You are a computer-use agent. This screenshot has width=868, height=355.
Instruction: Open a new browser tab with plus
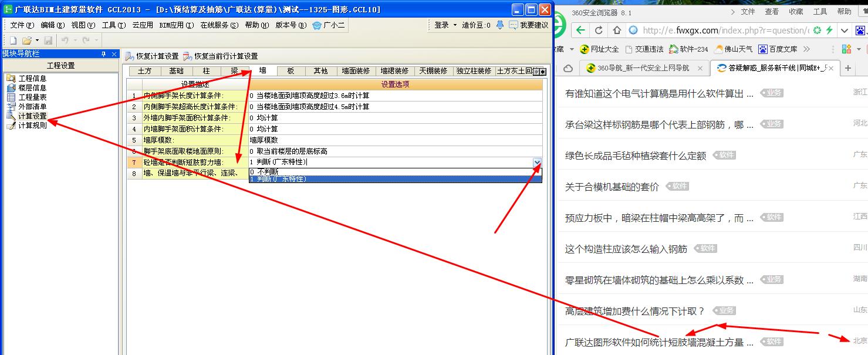click(x=847, y=68)
